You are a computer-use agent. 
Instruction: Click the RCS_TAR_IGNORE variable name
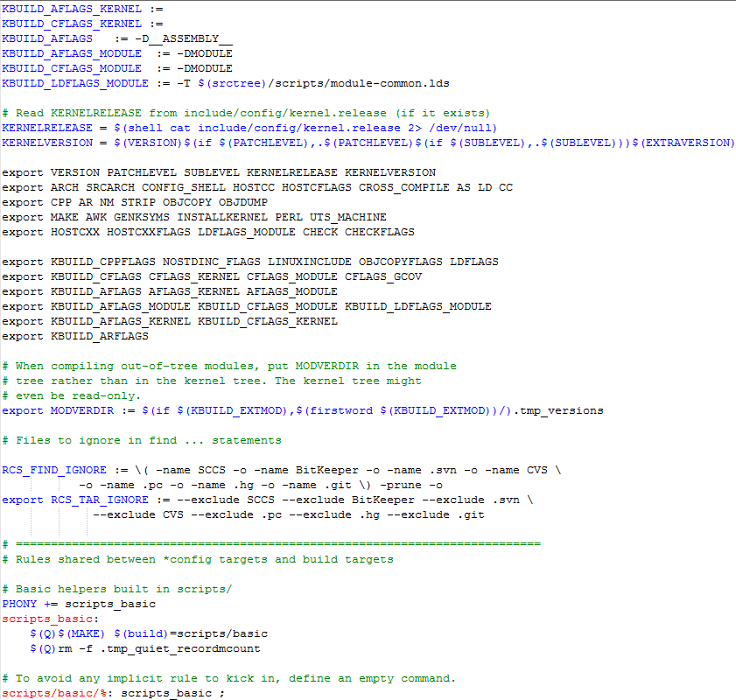(100, 500)
